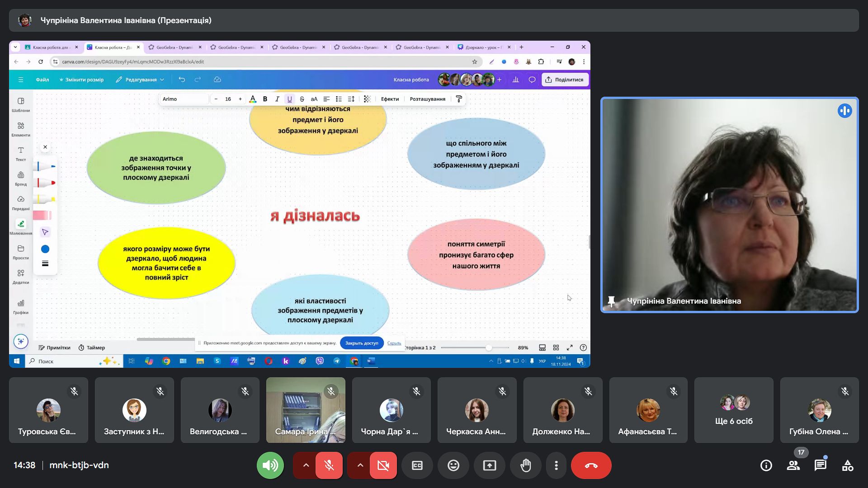Open Шаблони templates panel in Canva sidebar

(21, 104)
